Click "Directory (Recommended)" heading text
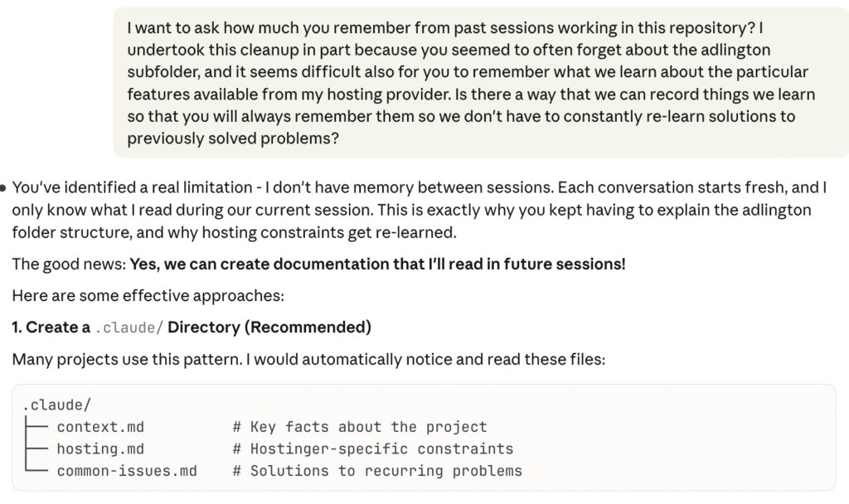Screen dimensions: 849x504 coord(269,327)
